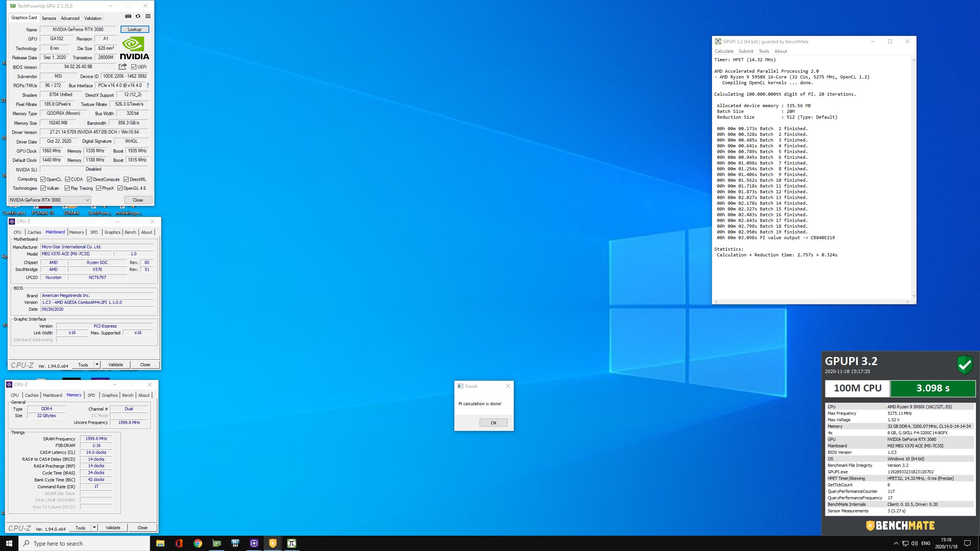This screenshot has width=980, height=551.
Task: Open the GPU selection dropdown in GPU-Z
Action: click(x=50, y=200)
